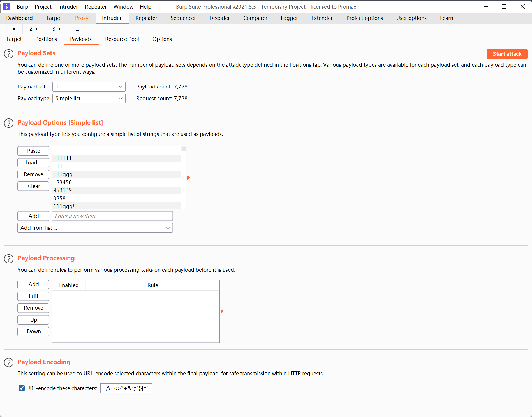Open the Positions sub-tab

tap(46, 39)
